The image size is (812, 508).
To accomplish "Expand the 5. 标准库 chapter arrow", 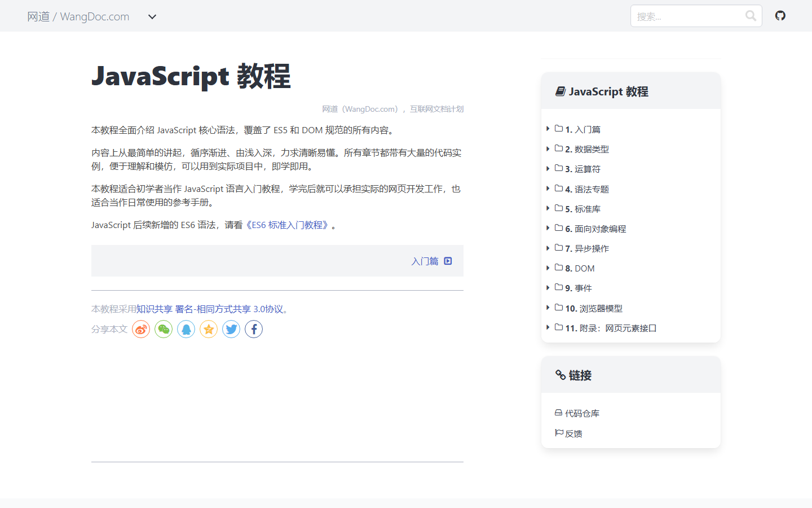I will coord(548,208).
